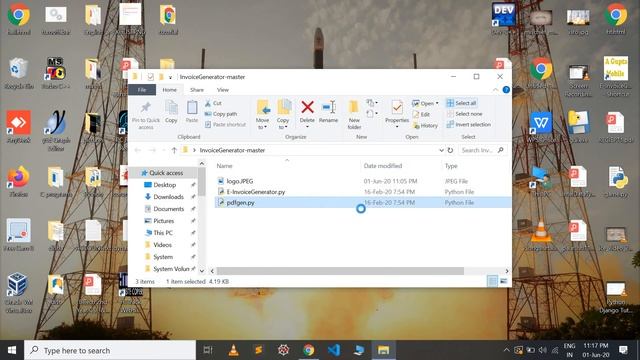Collapse the ribbon with the chevron
The height and width of the screenshot is (360, 640).
496,90
